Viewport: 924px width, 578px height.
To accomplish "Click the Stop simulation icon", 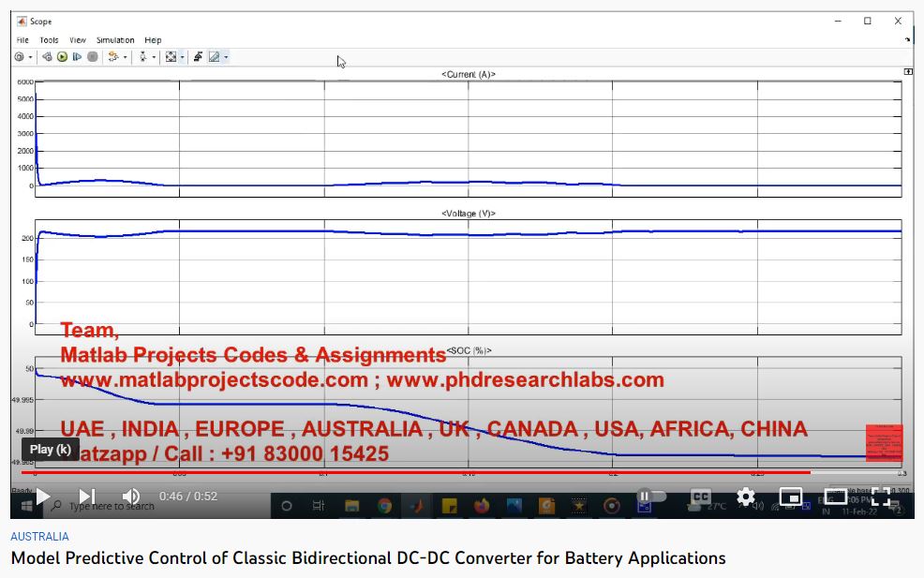I will tap(92, 57).
